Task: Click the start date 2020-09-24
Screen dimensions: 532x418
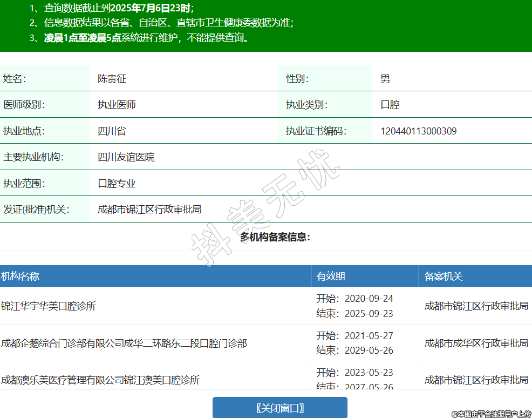Action: click(369, 299)
